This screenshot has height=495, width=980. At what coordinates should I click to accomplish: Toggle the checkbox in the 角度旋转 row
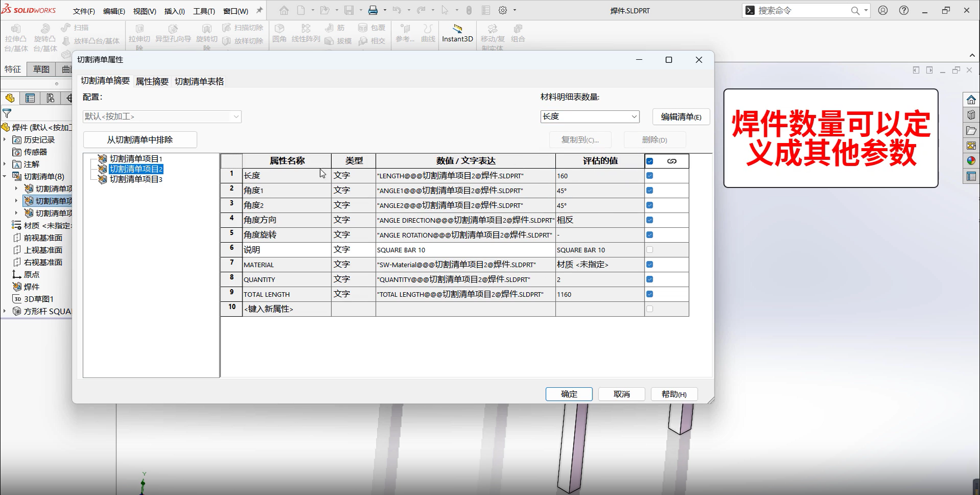click(x=649, y=235)
